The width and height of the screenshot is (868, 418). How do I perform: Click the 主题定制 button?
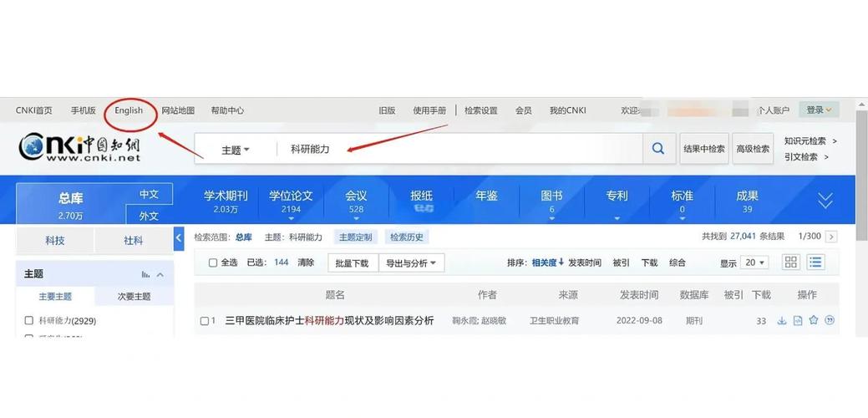tap(355, 237)
